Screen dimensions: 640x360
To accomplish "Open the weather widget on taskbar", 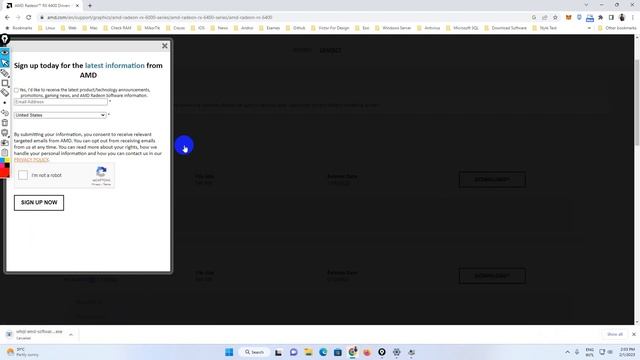I will 22,352.
